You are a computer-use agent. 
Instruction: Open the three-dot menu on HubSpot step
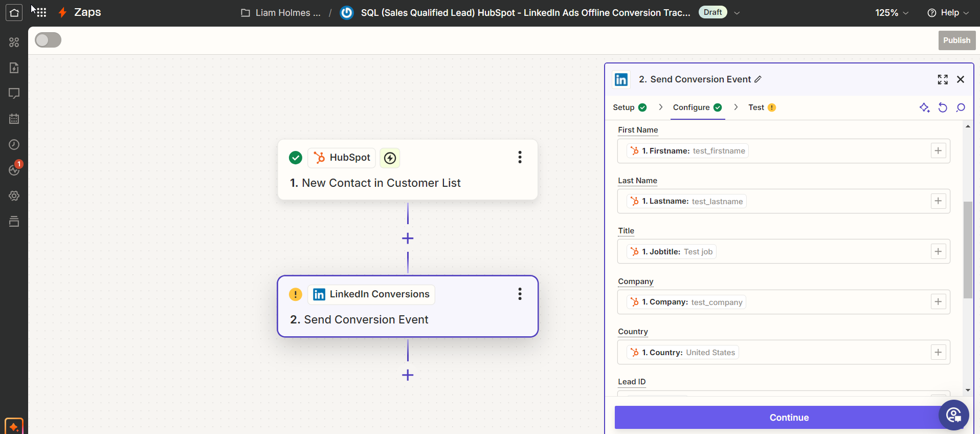[520, 157]
